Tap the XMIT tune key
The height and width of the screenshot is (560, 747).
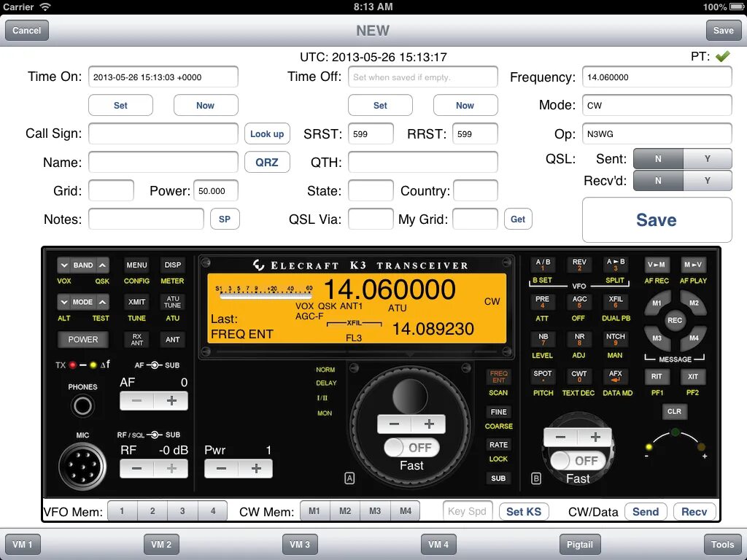tap(136, 302)
